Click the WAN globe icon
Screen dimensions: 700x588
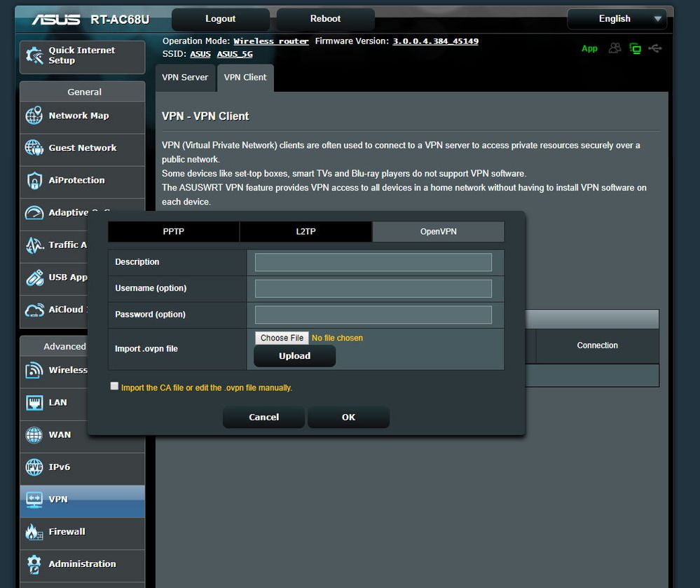coord(34,435)
